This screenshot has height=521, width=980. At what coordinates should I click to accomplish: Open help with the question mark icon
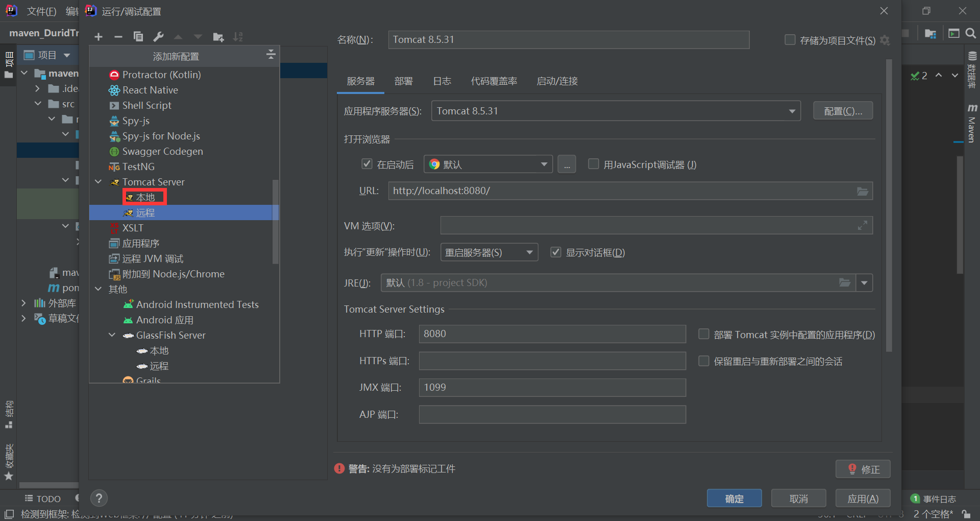point(99,498)
